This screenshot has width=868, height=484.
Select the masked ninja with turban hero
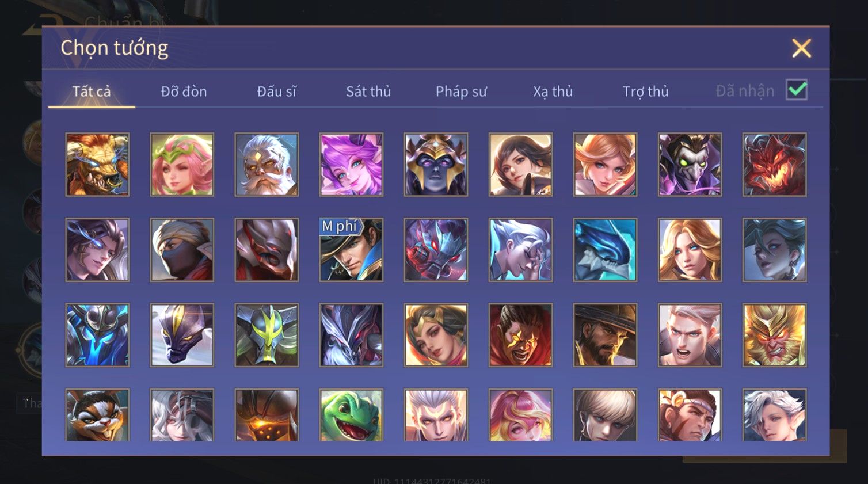[182, 250]
